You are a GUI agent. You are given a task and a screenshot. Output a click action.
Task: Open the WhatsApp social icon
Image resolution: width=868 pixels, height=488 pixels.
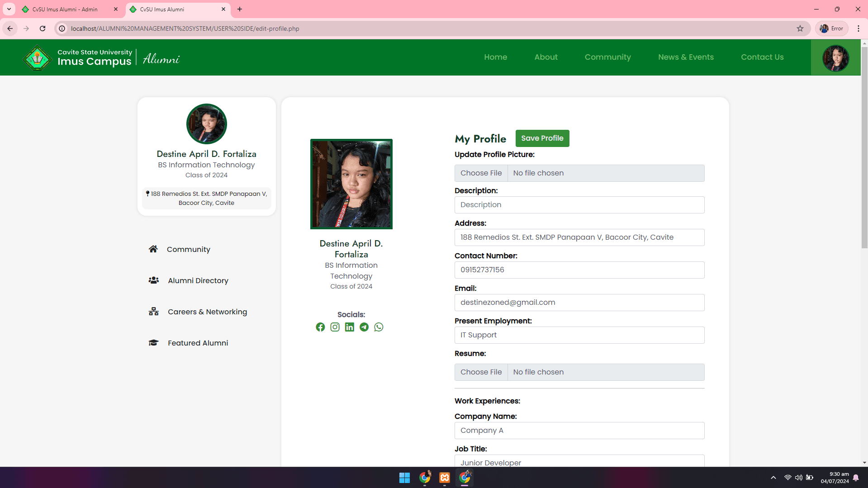(x=379, y=327)
